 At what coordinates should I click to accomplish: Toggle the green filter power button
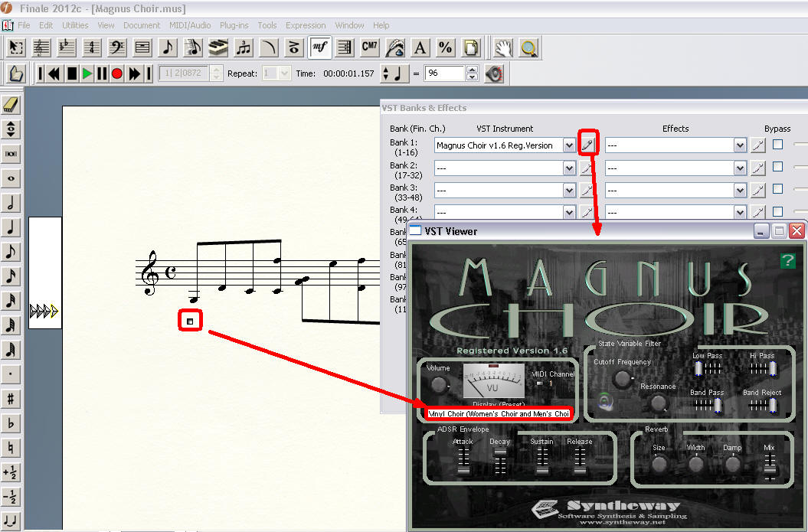coord(605,401)
